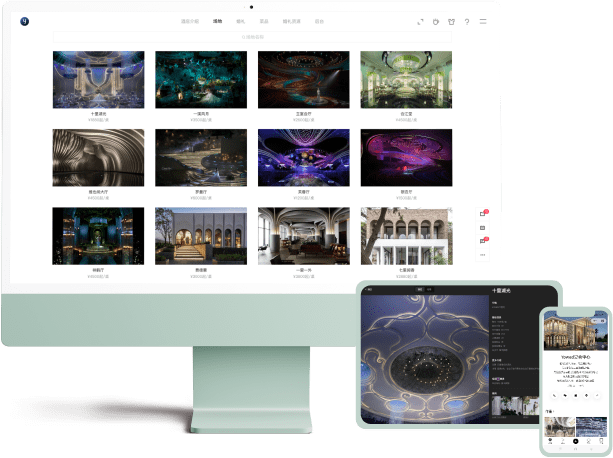613x458 pixels.
Task: Open the gray curved-wave hall thumbnail
Action: [x=98, y=157]
